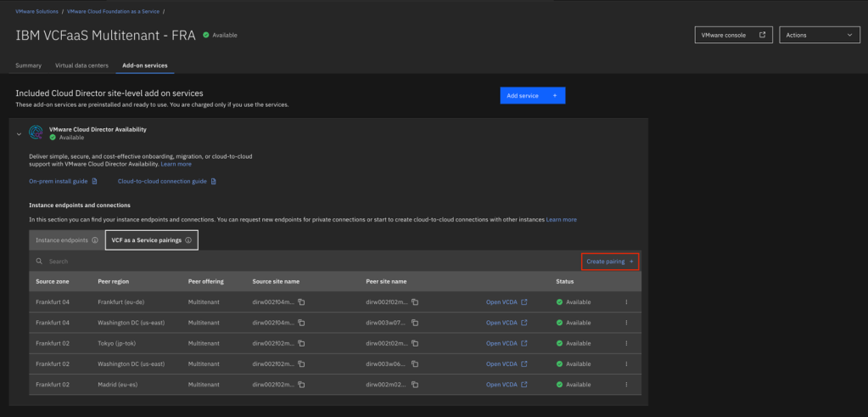Switch to Virtual data centers tab
Viewport: 868px width, 417px height.
click(81, 65)
